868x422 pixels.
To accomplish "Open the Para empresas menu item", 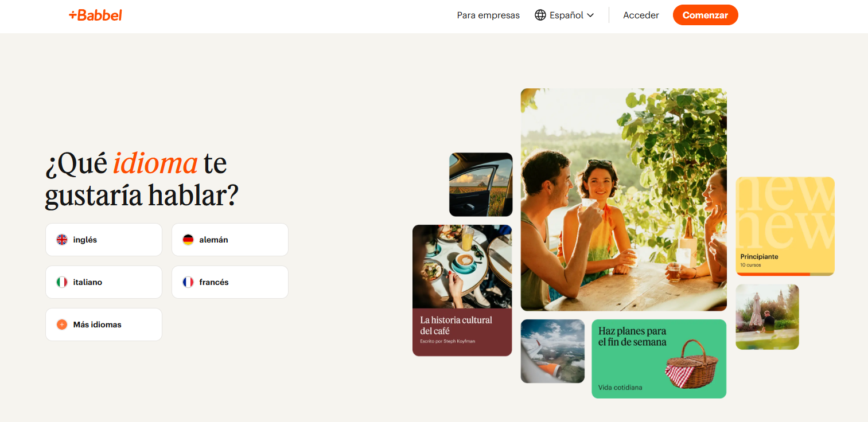I will pyautogui.click(x=488, y=15).
